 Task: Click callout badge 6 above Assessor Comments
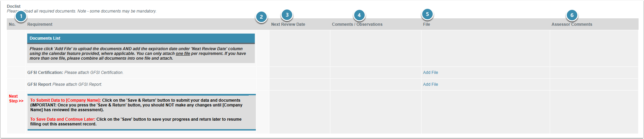(x=572, y=15)
